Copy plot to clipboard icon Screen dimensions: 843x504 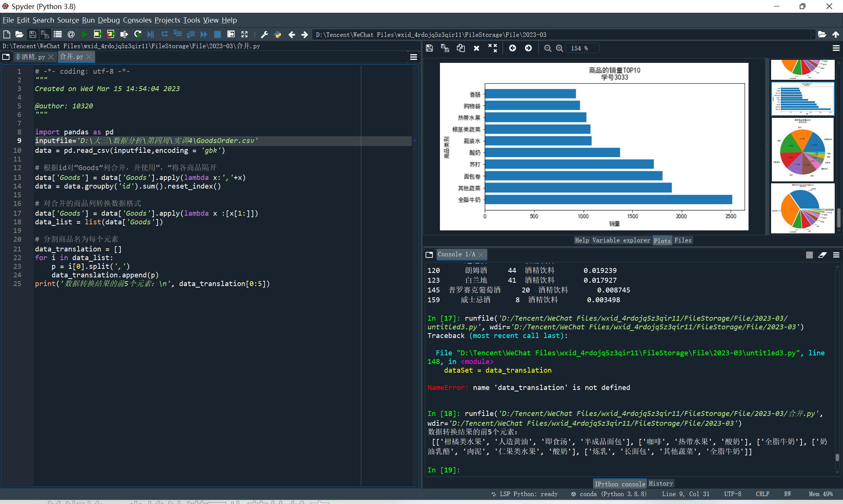point(461,48)
